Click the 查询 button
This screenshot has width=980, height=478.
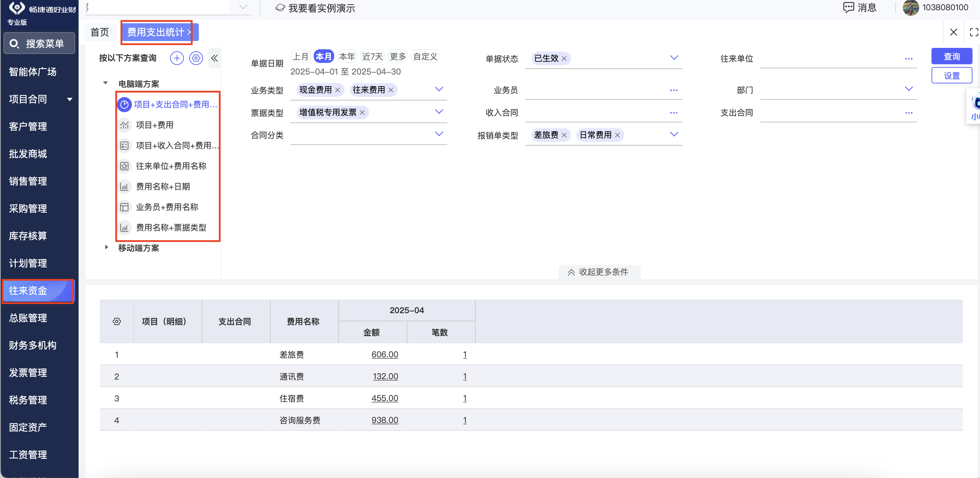click(x=951, y=56)
